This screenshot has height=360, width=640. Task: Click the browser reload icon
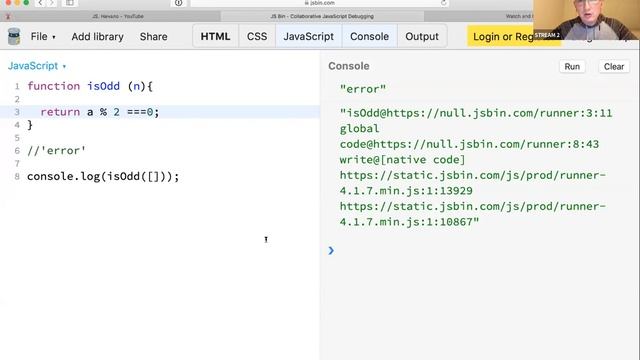point(443,3)
